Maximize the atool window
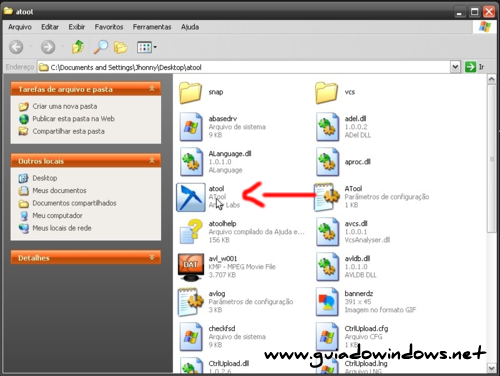 click(x=474, y=12)
